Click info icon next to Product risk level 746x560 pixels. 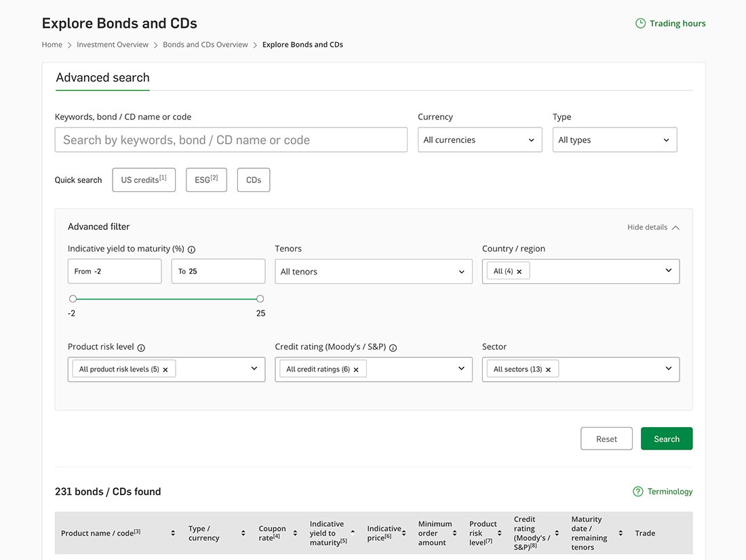pos(141,348)
